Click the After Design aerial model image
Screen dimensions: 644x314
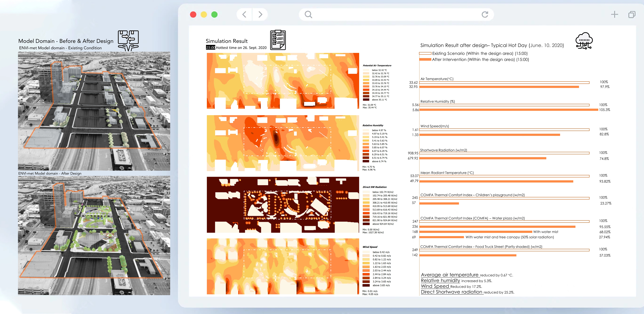pyautogui.click(x=94, y=235)
